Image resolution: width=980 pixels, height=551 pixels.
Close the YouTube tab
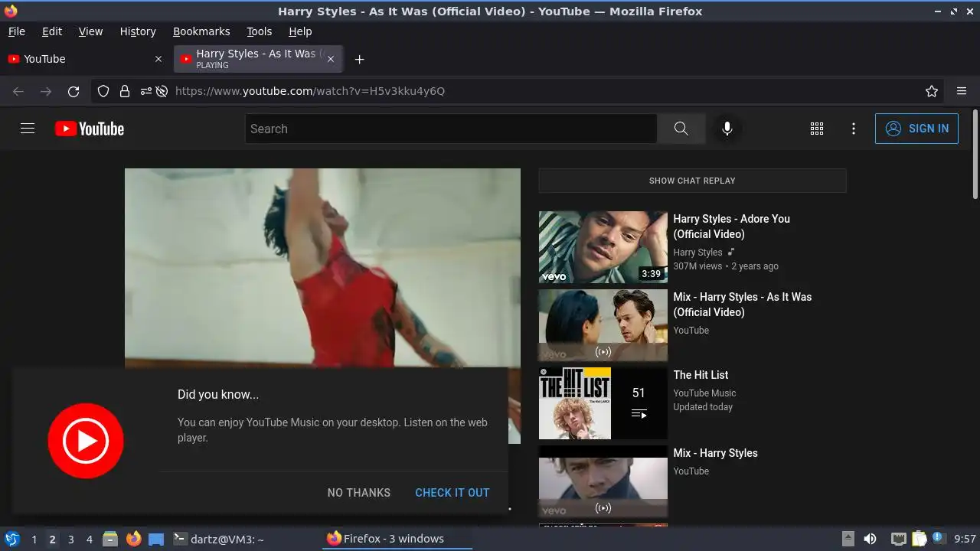pos(158,59)
